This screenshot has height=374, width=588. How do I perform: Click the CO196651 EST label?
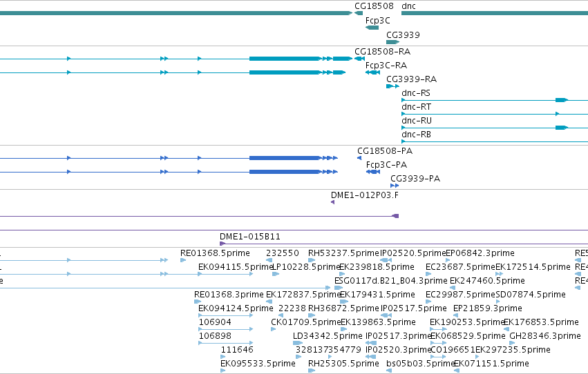pos(453,350)
